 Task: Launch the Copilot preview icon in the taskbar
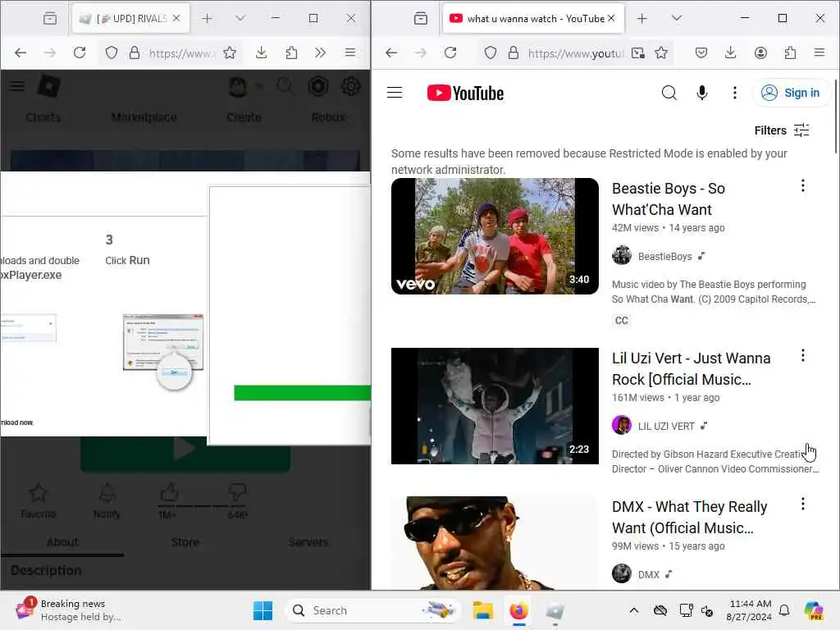(x=813, y=610)
